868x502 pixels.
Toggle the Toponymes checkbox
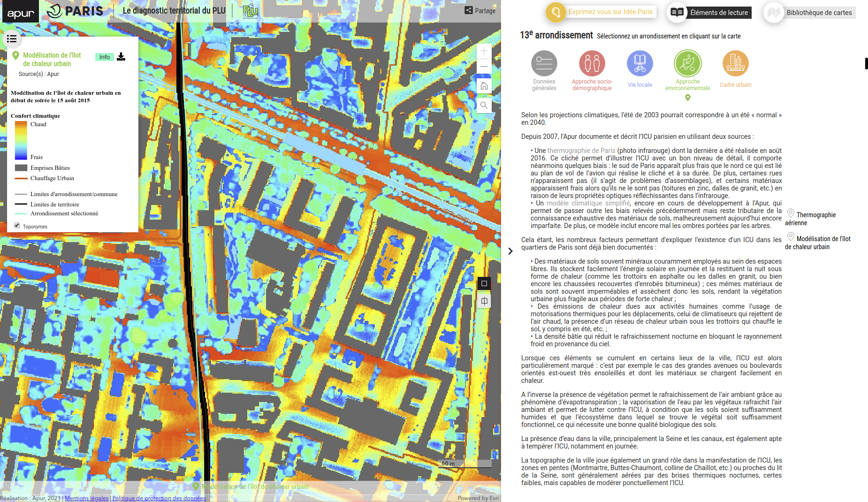[17, 226]
